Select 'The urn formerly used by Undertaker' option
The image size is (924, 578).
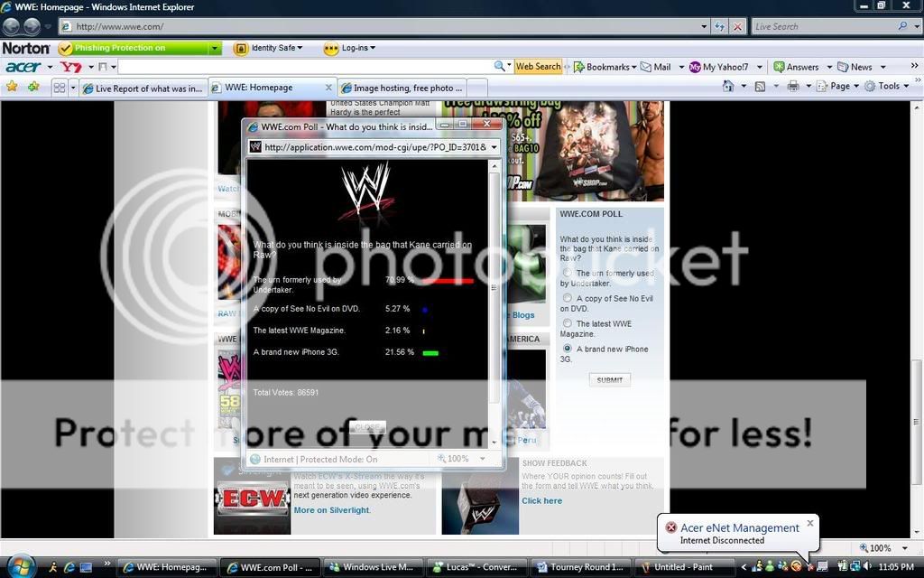[568, 273]
